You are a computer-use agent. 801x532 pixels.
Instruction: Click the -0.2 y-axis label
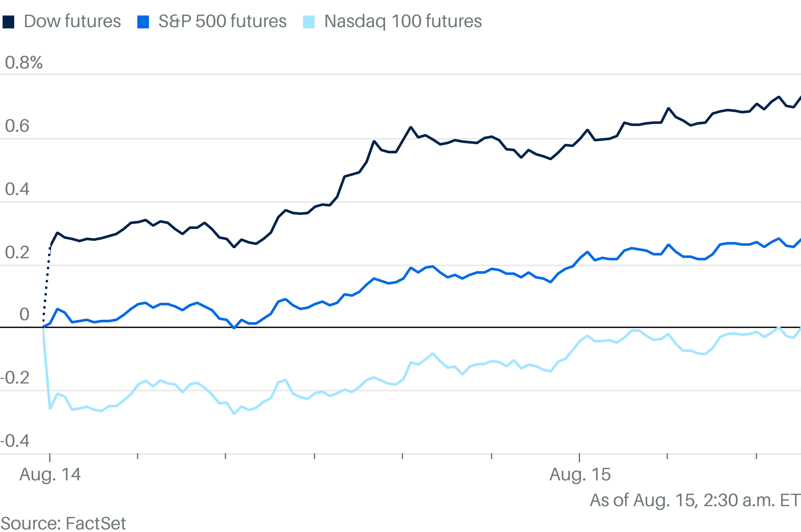(x=15, y=377)
